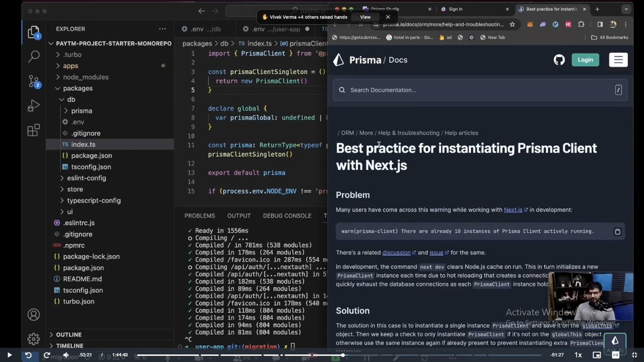Open the Prisma Docs hamburger menu
Screen dimensions: 644x362
click(x=618, y=60)
